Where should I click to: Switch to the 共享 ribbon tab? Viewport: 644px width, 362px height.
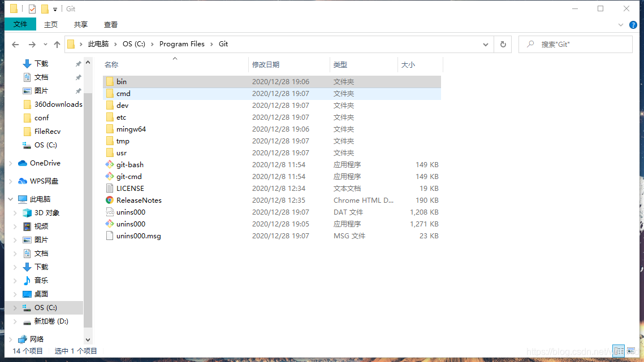click(x=80, y=25)
